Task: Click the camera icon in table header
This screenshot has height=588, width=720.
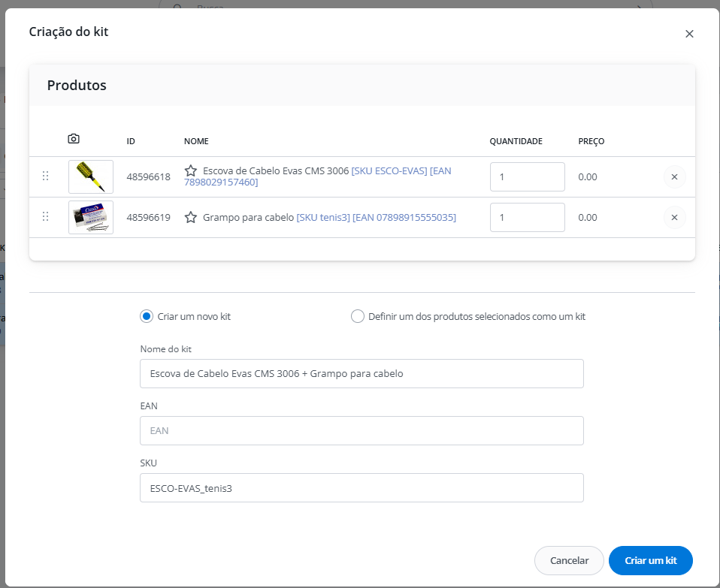Action: coord(74,139)
